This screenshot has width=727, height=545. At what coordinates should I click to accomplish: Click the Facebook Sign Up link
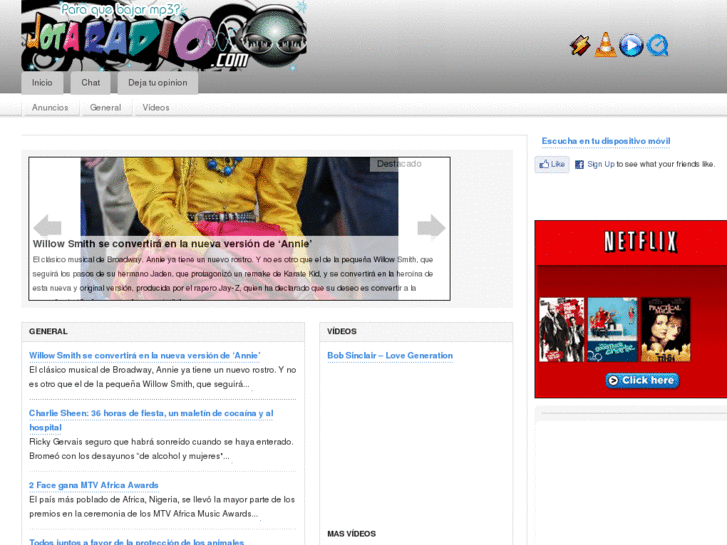(601, 164)
